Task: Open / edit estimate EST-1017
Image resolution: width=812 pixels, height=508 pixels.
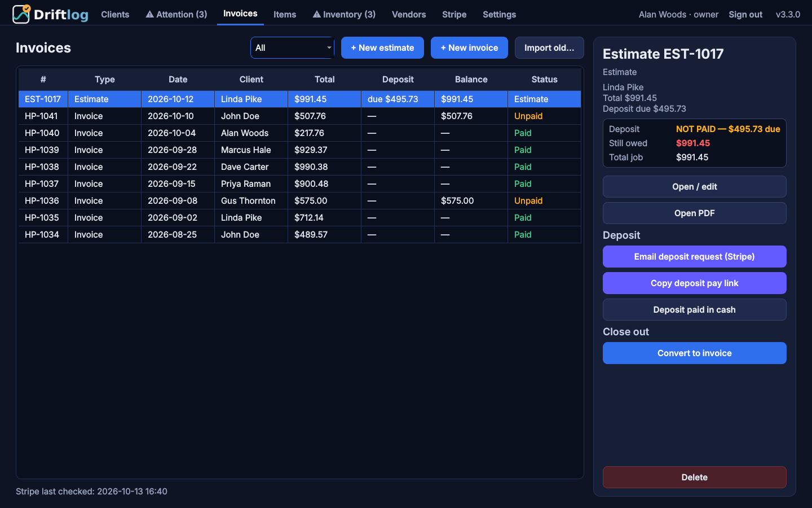Action: point(695,187)
